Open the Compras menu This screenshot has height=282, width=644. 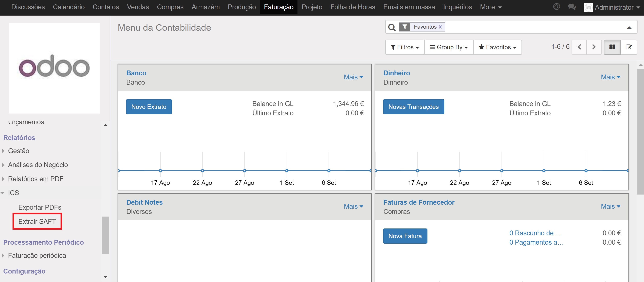click(170, 7)
